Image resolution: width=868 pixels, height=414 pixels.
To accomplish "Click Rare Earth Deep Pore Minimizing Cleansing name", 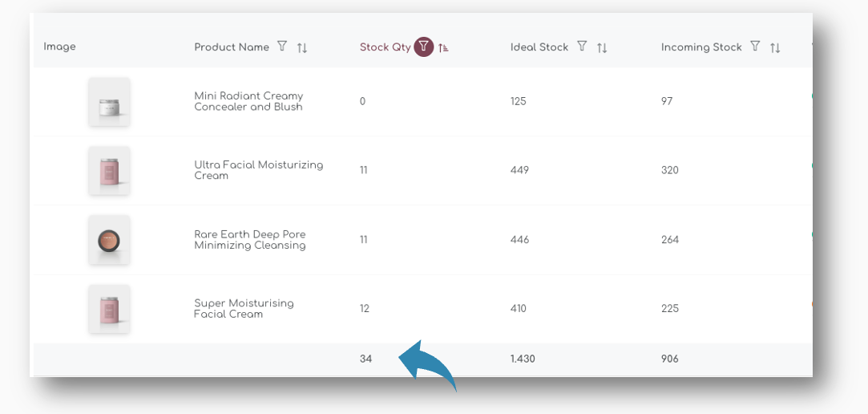I will [250, 240].
